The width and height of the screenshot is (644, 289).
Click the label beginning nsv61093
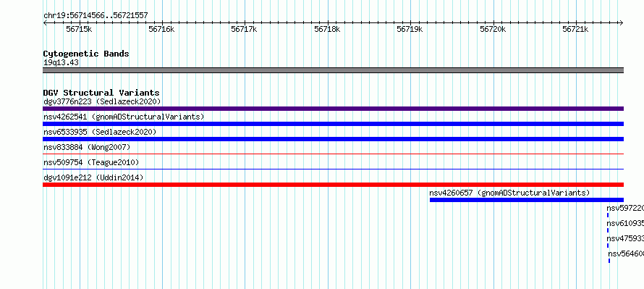[625, 223]
